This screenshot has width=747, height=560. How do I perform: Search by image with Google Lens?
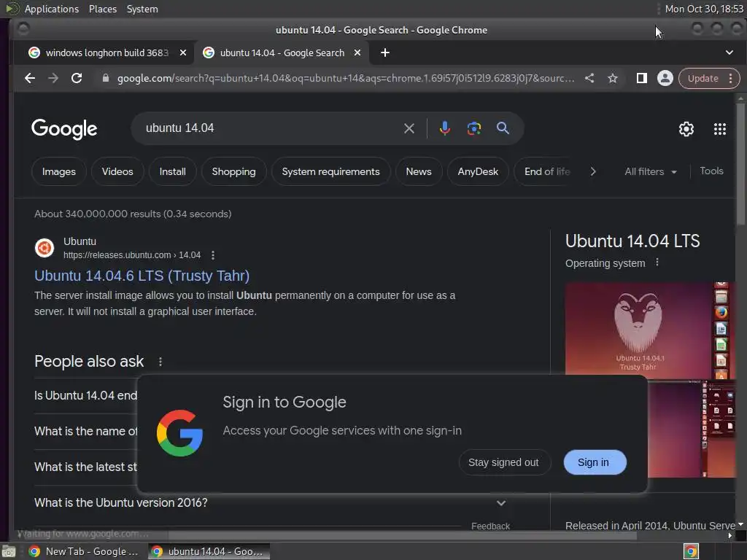point(473,128)
